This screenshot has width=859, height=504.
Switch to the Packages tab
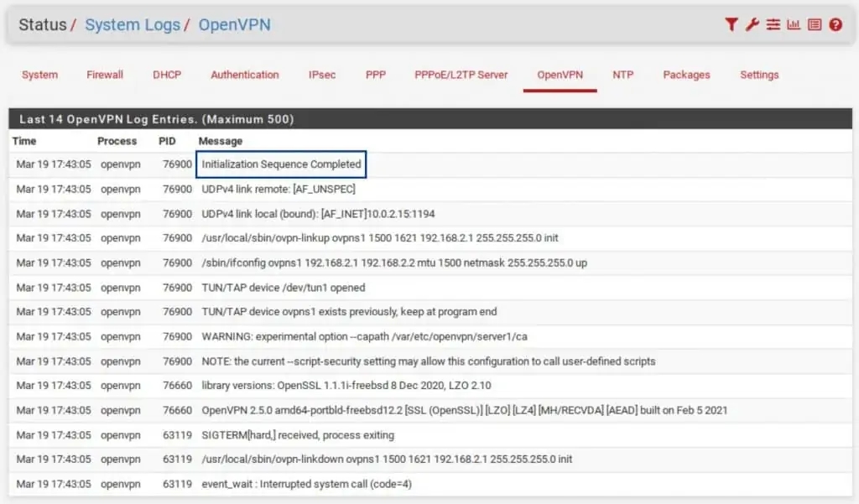click(686, 75)
